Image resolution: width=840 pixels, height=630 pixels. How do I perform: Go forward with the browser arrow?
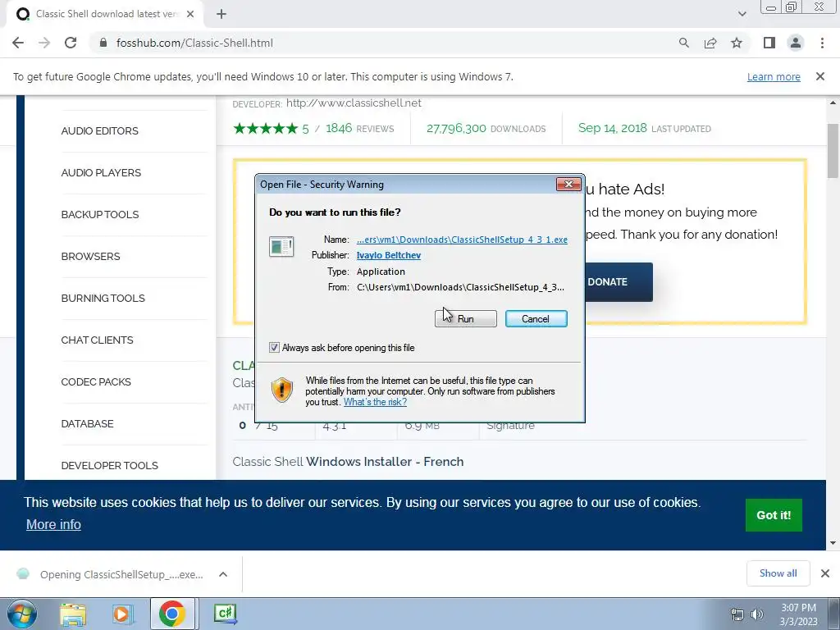(x=44, y=43)
